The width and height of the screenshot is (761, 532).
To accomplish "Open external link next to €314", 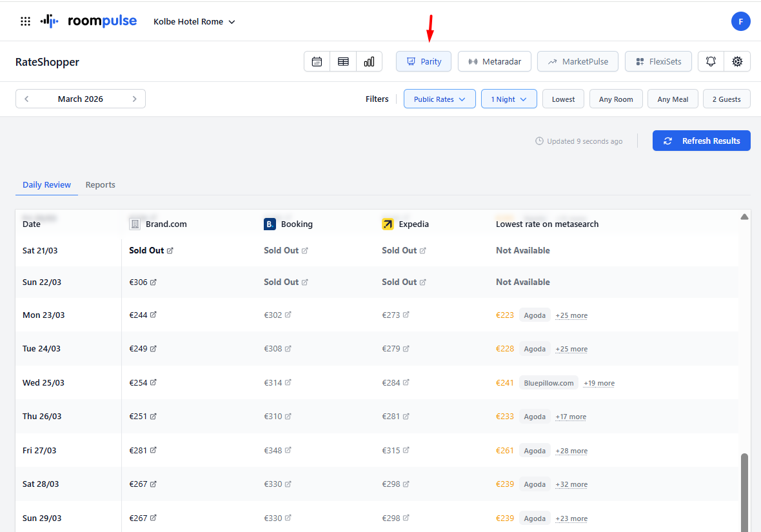I will (x=288, y=382).
